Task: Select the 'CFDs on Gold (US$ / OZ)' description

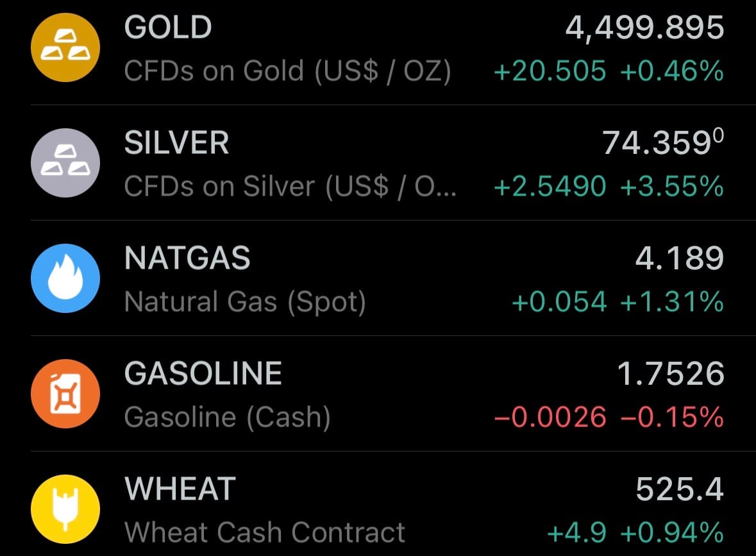Action: click(x=287, y=71)
